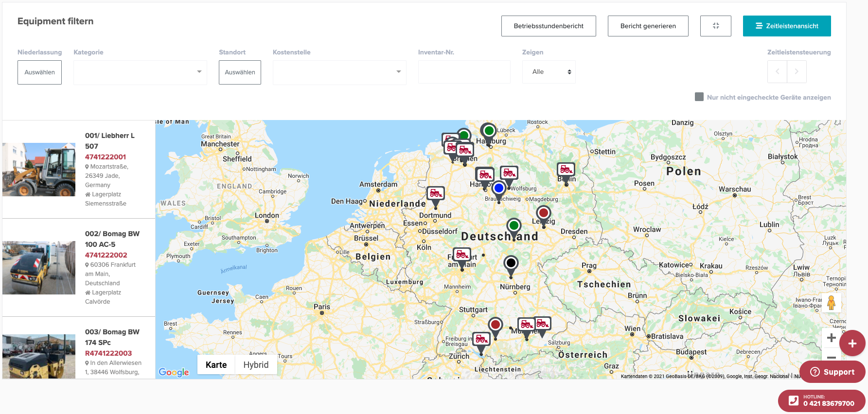Click the red marker near Leipzig
Image resolution: width=868 pixels, height=414 pixels.
click(x=543, y=213)
